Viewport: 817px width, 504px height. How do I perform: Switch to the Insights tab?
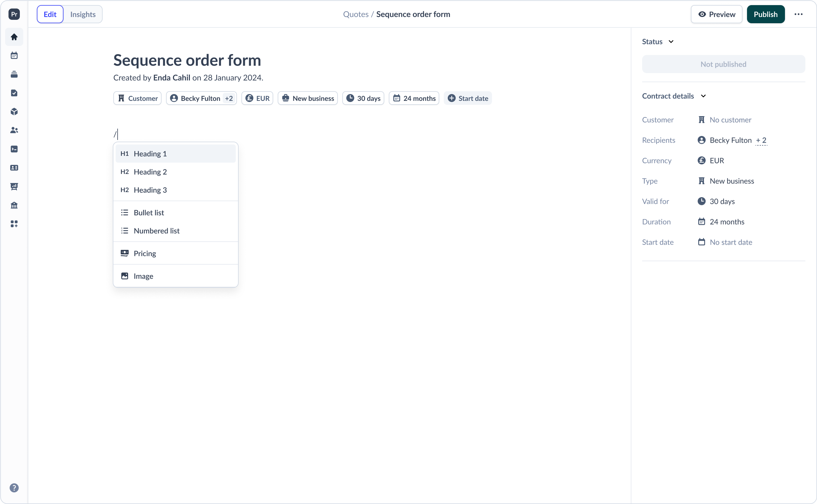(83, 14)
